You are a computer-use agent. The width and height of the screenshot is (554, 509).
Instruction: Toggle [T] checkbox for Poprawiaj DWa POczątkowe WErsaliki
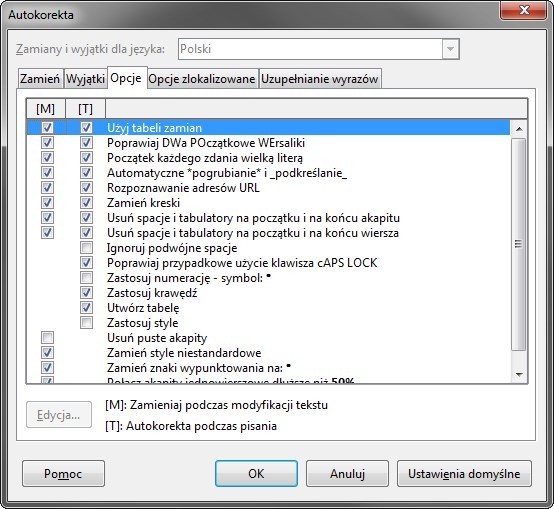86,143
